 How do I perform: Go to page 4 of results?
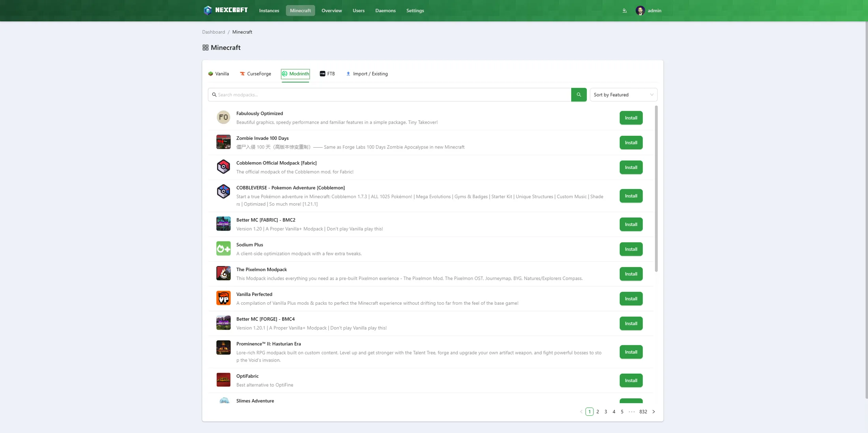(614, 412)
